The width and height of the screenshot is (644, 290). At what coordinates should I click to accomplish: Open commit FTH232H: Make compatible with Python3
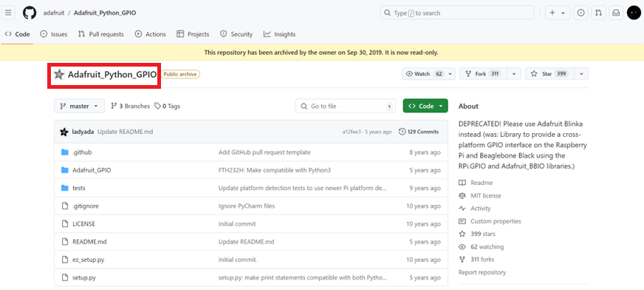coord(274,170)
